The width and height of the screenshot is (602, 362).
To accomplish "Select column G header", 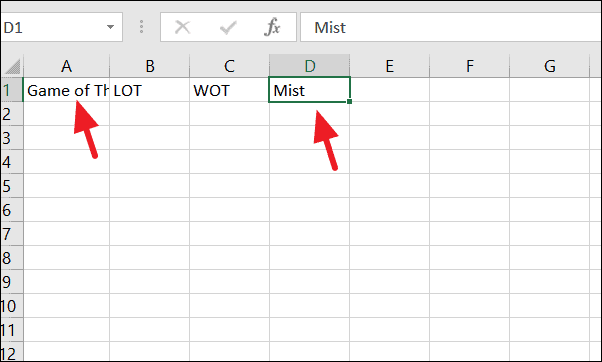I will tap(549, 66).
